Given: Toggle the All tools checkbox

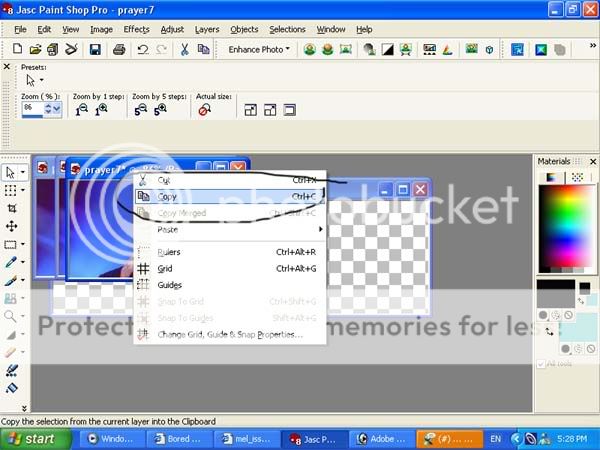Looking at the screenshot, I should click(x=541, y=364).
